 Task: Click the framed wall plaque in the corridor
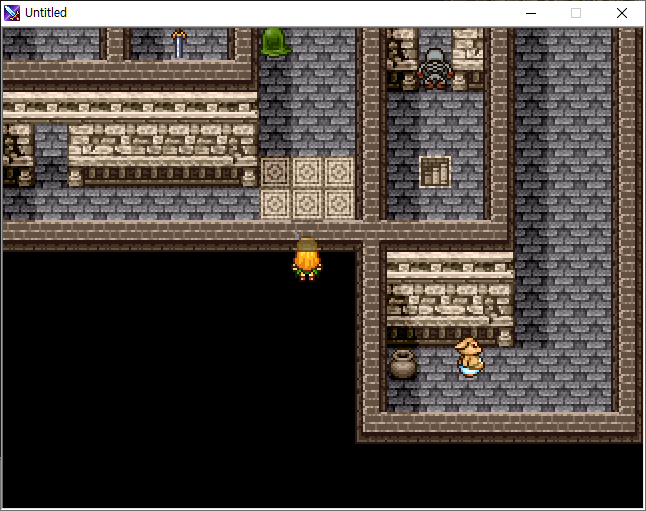point(435,172)
